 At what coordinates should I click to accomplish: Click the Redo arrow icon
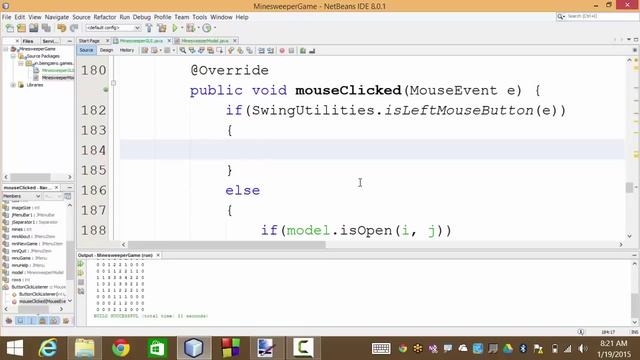click(74, 28)
